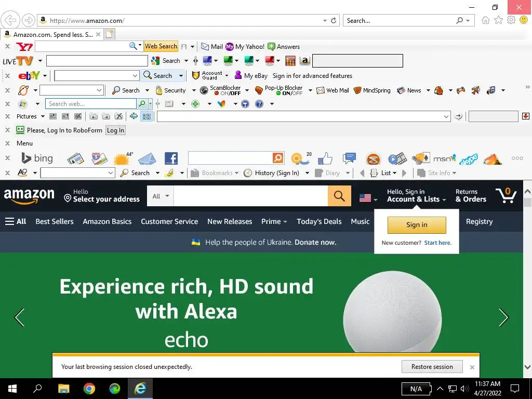Image resolution: width=532 pixels, height=399 pixels.
Task: Click Facebook icon in Bing bar
Action: point(171,158)
